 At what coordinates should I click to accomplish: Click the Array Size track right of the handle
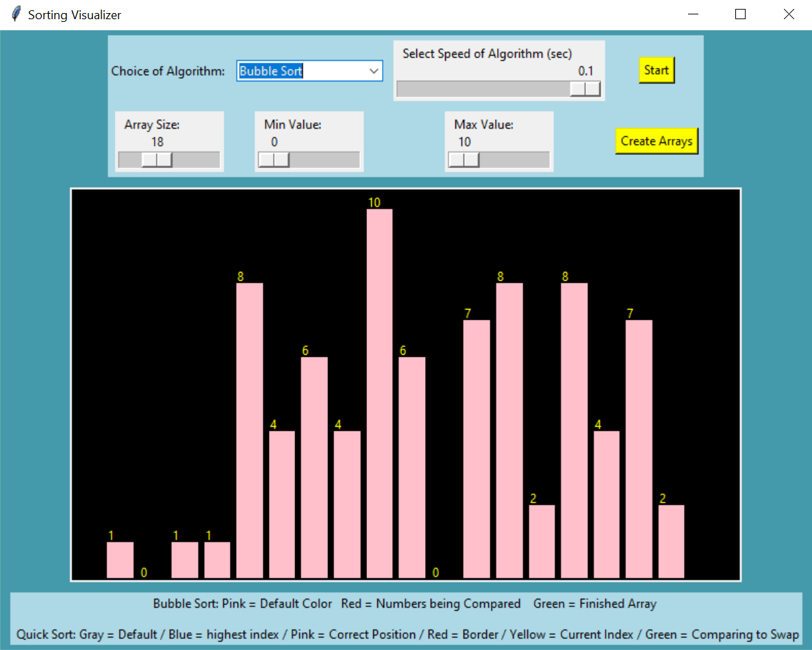pyautogui.click(x=196, y=160)
